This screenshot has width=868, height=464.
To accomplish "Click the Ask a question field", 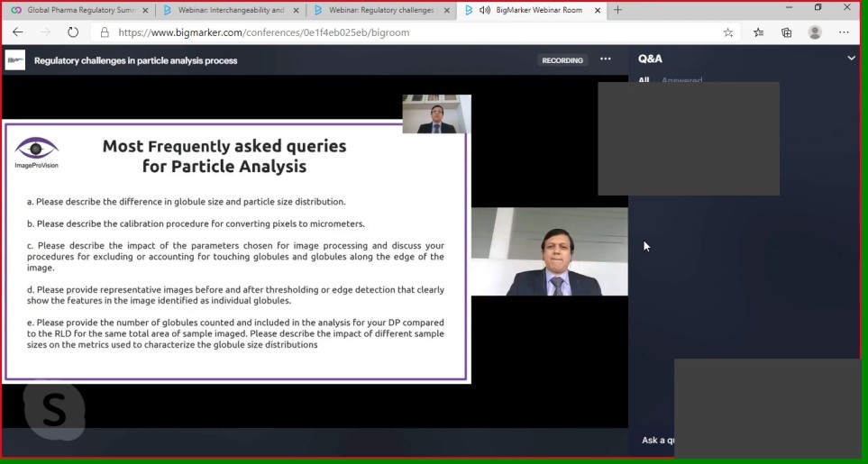I will 658,441.
